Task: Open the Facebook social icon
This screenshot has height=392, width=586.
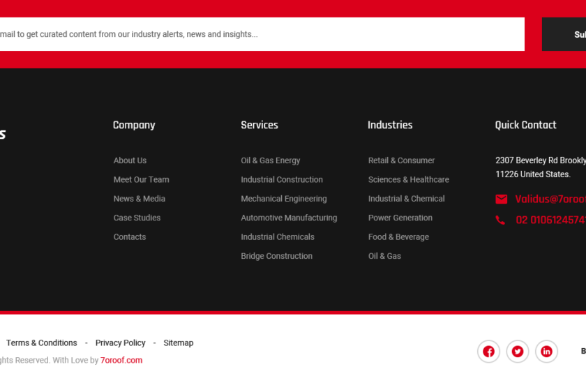Action: (x=488, y=352)
